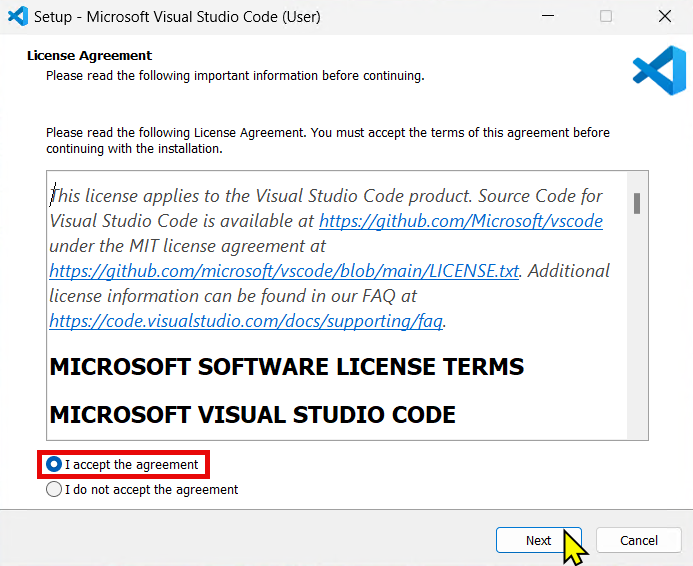The image size is (693, 566).
Task: Click the 'MICROSOFT VISUAL STUDIO CODE' heading
Action: click(252, 414)
